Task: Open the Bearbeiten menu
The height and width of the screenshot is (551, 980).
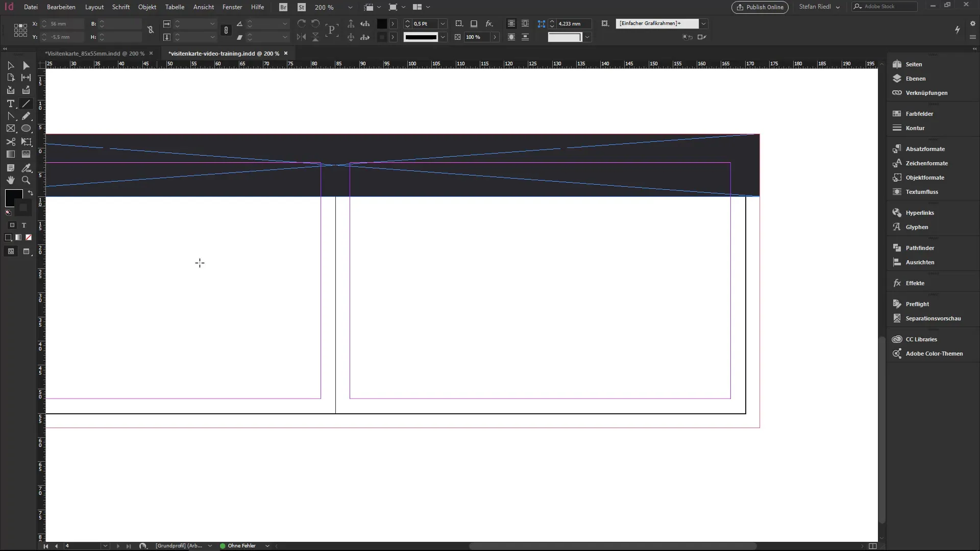Action: 61,7
